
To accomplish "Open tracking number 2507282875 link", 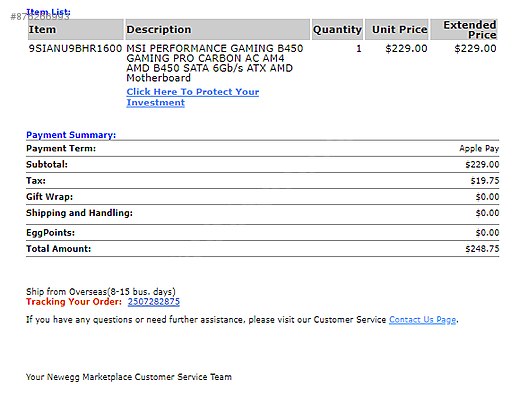I will [154, 301].
